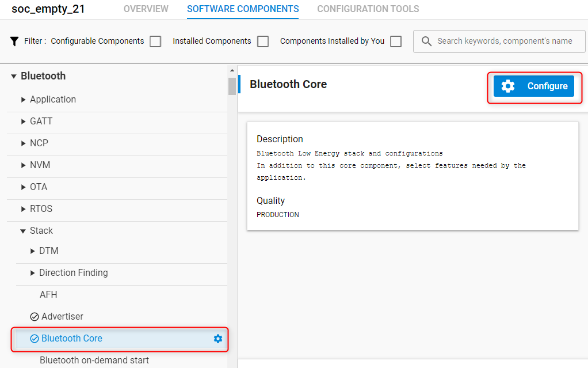Expand the Direction Finding node
Viewport: 588px width, 368px height.
point(32,274)
